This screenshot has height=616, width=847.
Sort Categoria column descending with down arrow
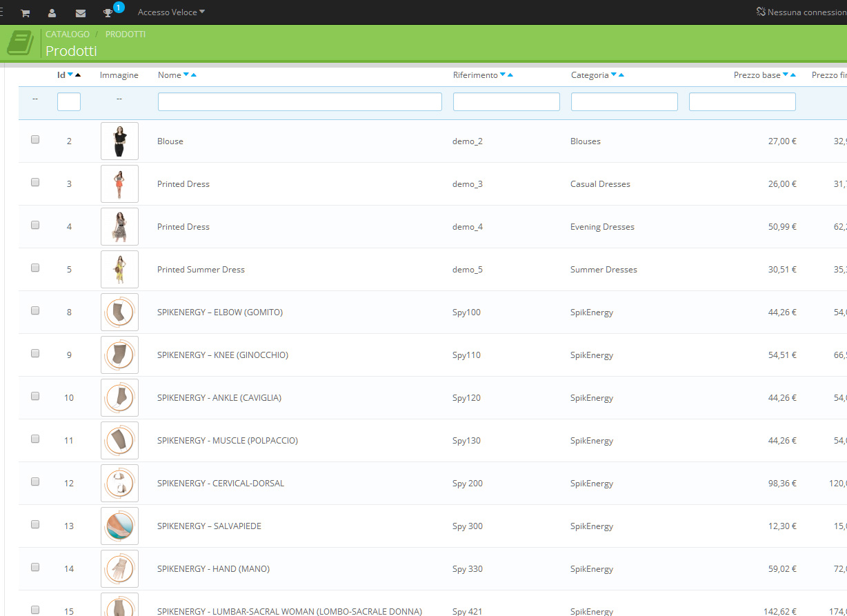coord(614,74)
